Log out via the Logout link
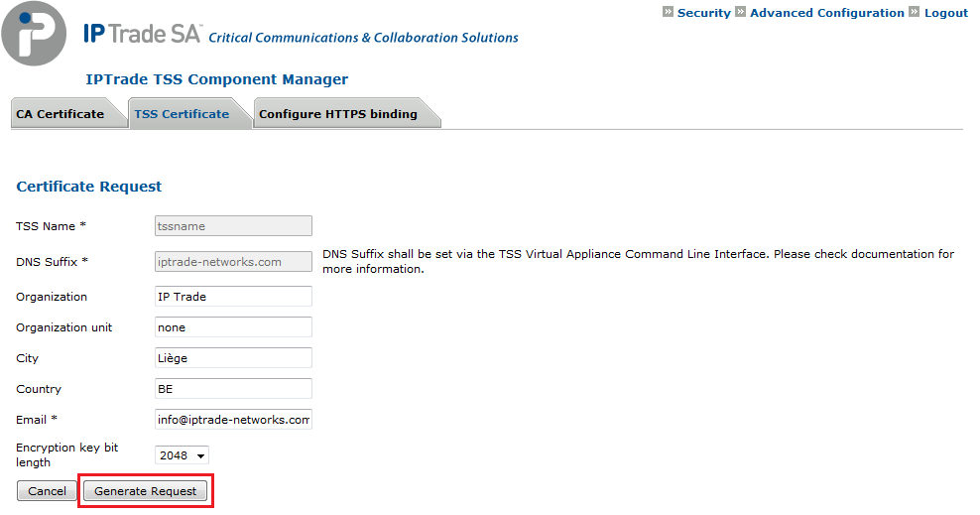Image resolution: width=980 pixels, height=515 pixels. (945, 13)
